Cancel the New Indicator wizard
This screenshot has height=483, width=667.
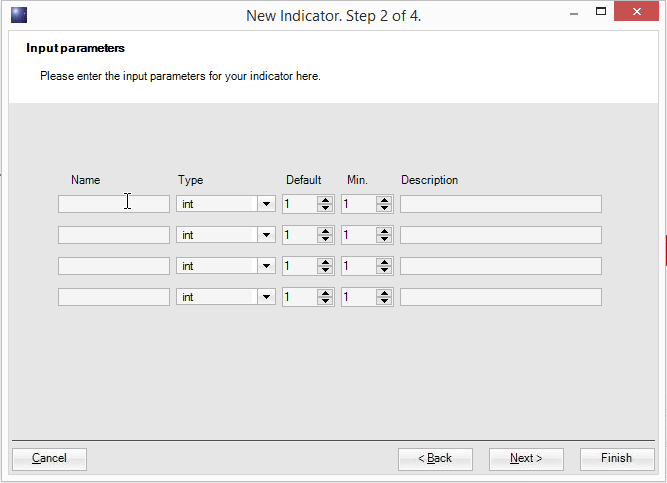click(x=49, y=459)
